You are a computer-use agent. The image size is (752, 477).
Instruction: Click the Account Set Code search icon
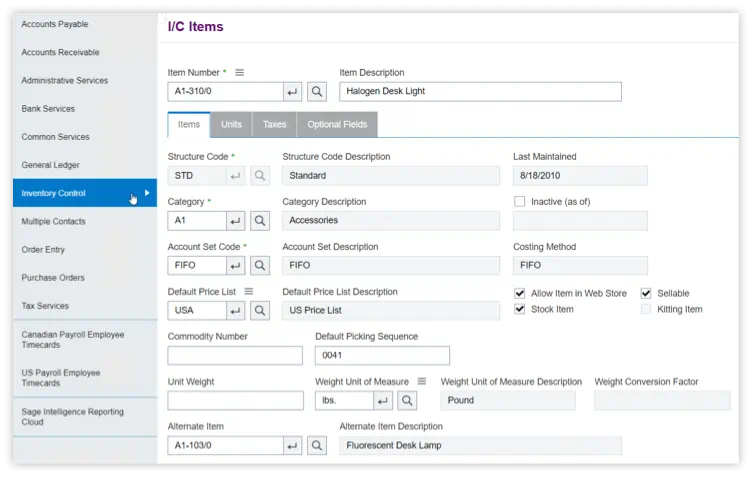(259, 266)
